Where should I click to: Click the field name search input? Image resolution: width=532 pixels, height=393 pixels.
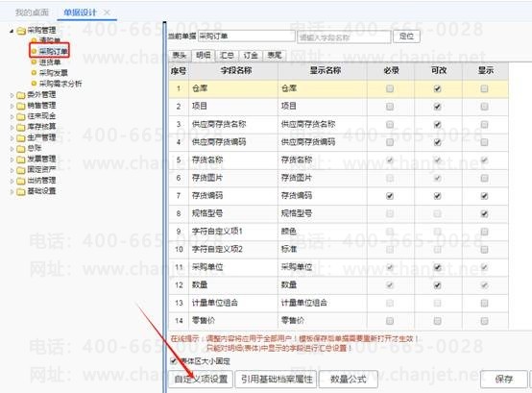pos(344,37)
